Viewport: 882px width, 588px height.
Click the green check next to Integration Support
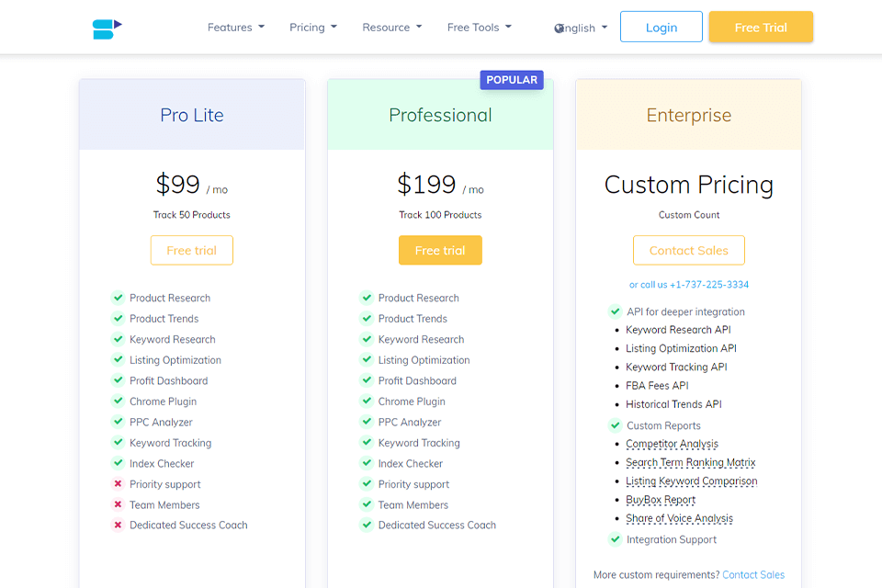pyautogui.click(x=616, y=539)
